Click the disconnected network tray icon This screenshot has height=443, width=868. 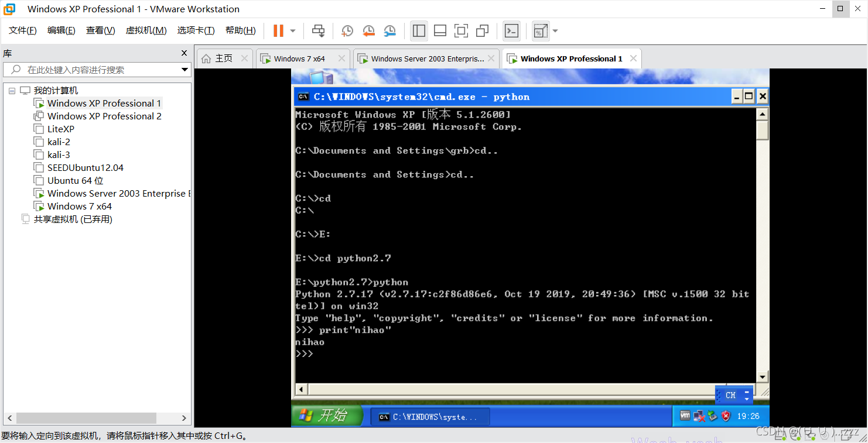tap(699, 417)
